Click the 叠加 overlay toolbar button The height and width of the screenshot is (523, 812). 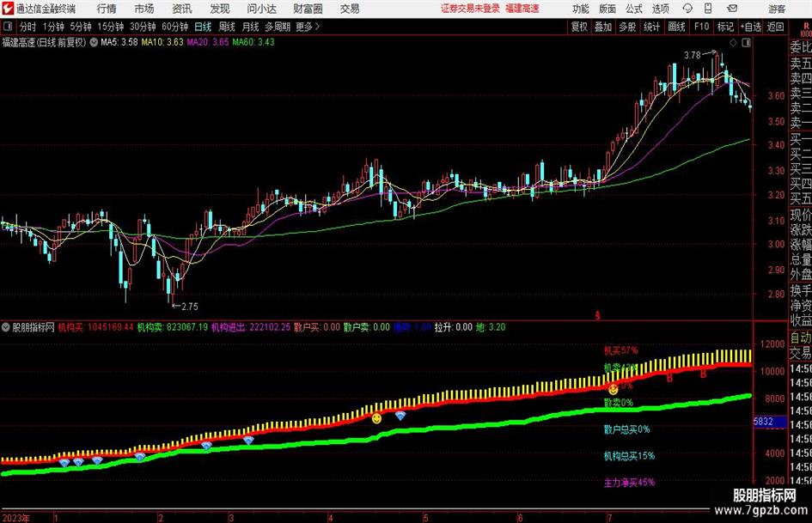(x=603, y=27)
